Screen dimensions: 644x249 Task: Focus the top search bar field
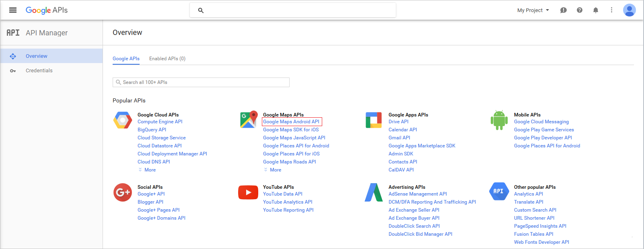[293, 10]
